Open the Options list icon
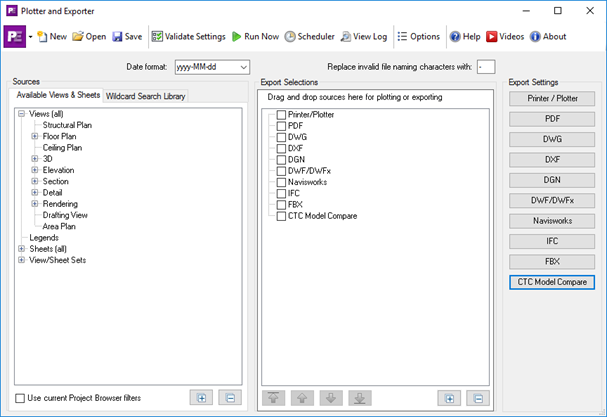Image resolution: width=607 pixels, height=417 pixels. (402, 36)
